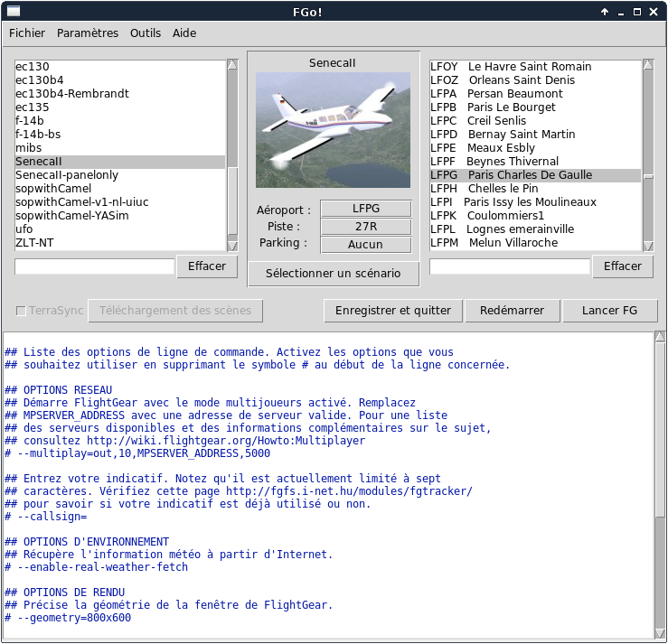Select ec130 in aircraft list
The width and height of the screenshot is (668, 644).
120,67
